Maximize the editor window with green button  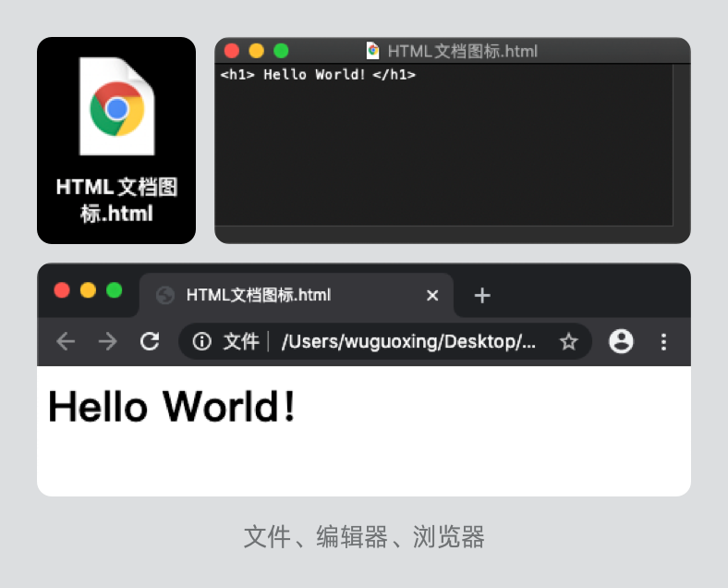pos(281,51)
